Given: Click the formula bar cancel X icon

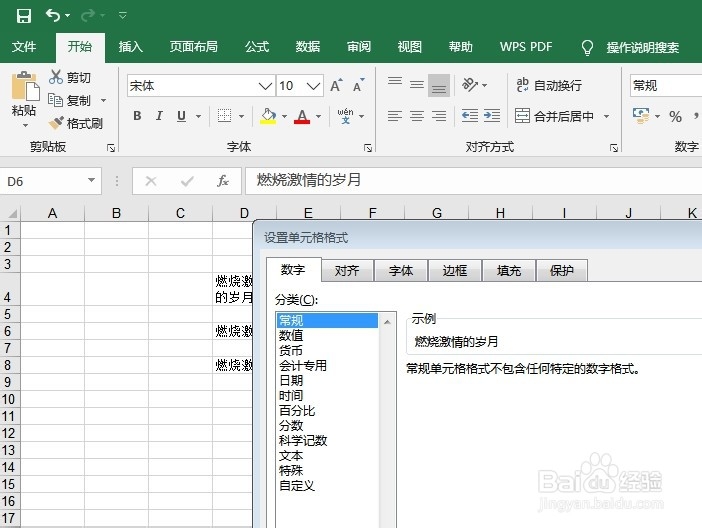Looking at the screenshot, I should pyautogui.click(x=151, y=181).
